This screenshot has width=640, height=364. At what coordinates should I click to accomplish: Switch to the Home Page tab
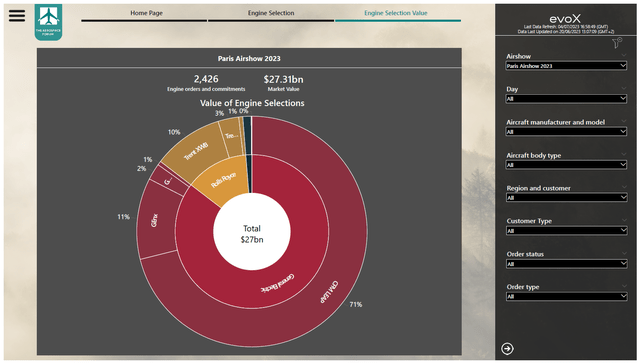tap(146, 13)
